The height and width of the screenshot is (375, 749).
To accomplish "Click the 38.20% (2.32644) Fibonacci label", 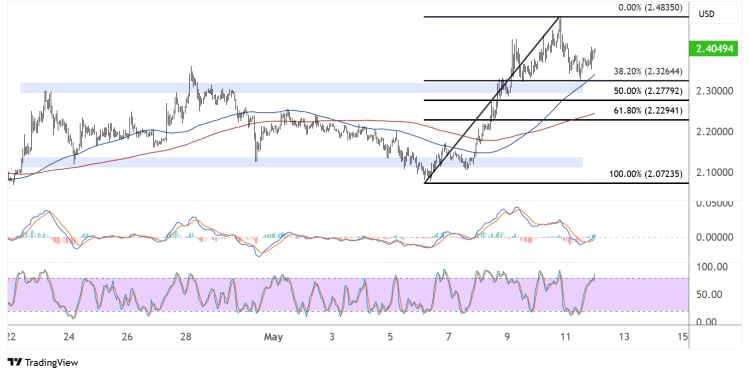I will (x=648, y=72).
